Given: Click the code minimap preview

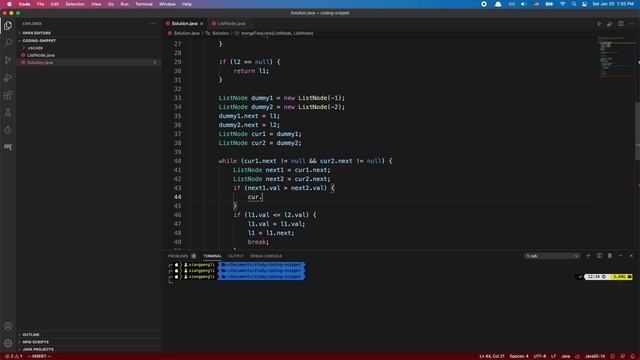Looking at the screenshot, I should (x=616, y=57).
